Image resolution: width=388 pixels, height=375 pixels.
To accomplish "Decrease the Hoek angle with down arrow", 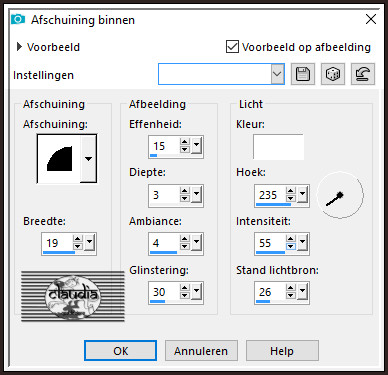I will [290, 198].
